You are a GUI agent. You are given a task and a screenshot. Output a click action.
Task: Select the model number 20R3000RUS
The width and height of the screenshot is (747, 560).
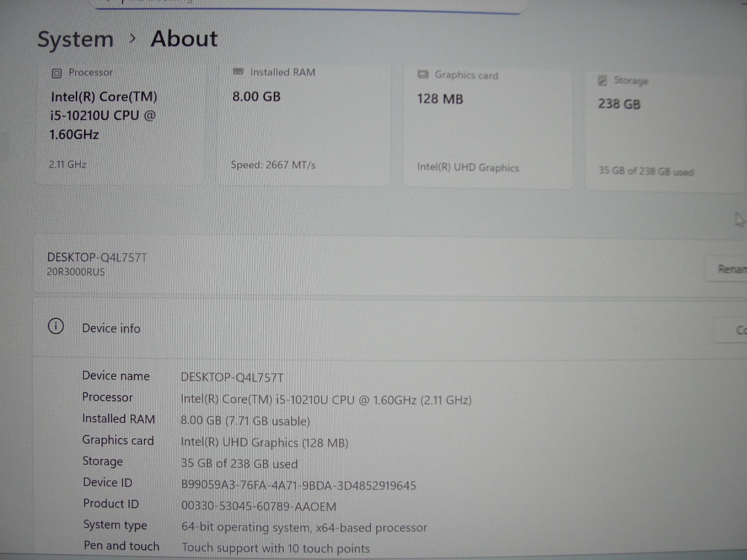point(76,272)
